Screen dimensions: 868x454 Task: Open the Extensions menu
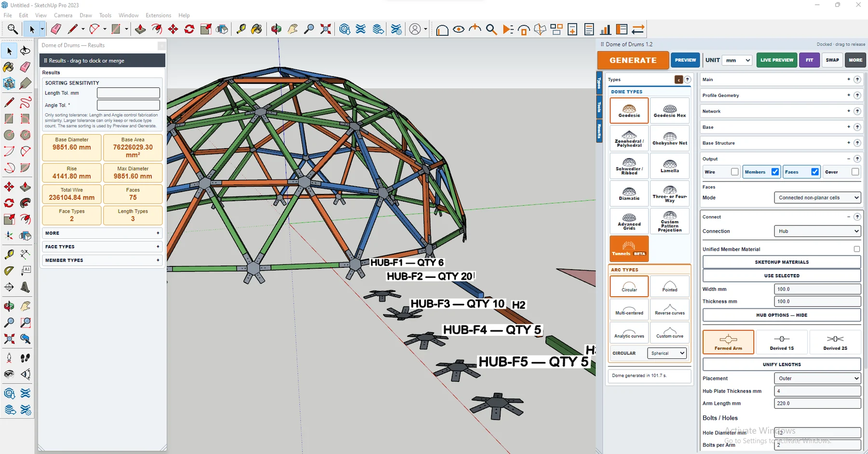[158, 15]
